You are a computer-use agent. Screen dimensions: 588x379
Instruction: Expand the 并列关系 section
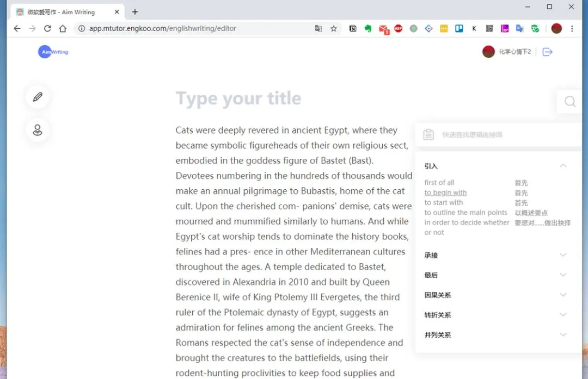[563, 334]
